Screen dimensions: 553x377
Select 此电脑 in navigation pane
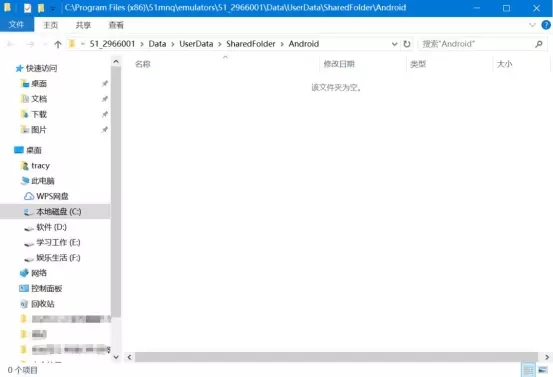pyautogui.click(x=38, y=181)
